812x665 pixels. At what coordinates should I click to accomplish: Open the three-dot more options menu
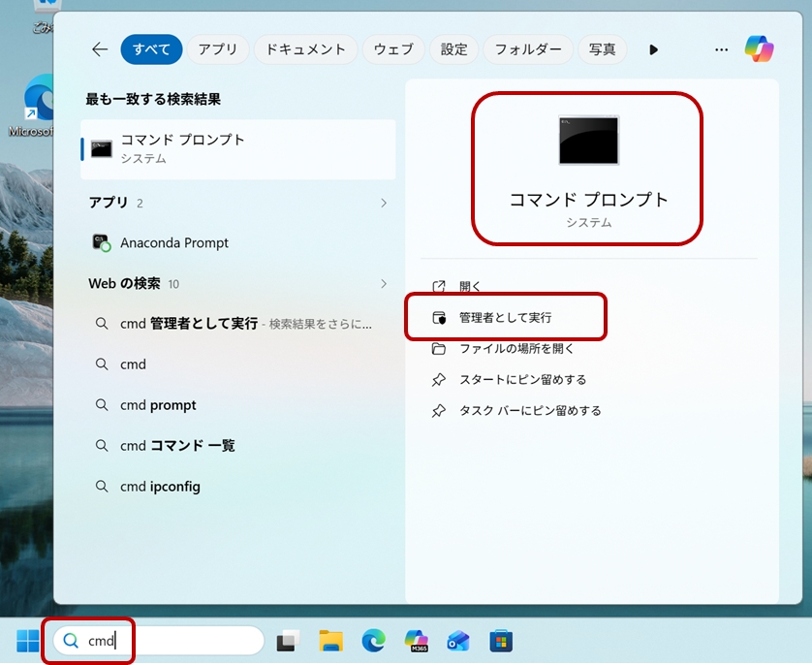[x=721, y=49]
